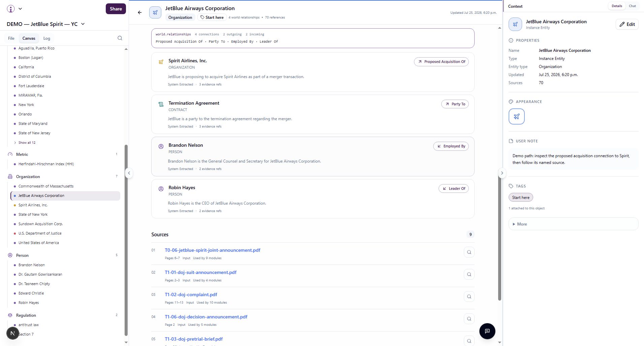
Task: Click the pencil Edit button
Action: 627,24
